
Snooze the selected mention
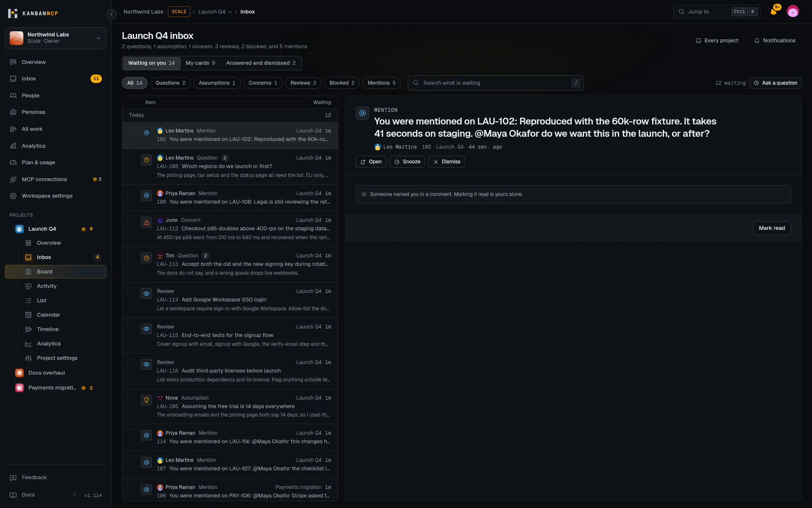(x=407, y=162)
